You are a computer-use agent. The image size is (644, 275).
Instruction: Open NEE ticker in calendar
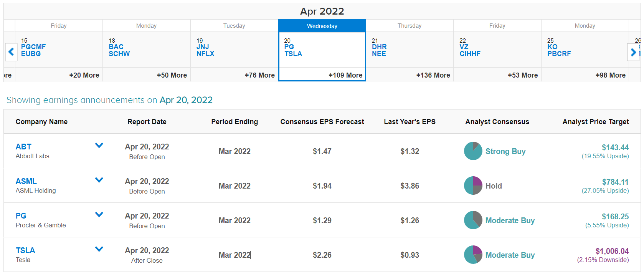379,54
